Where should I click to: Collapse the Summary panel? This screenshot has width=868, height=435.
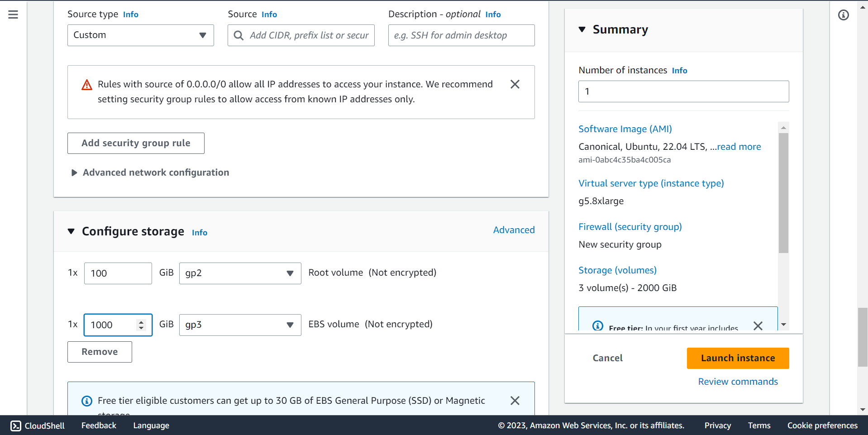click(582, 29)
